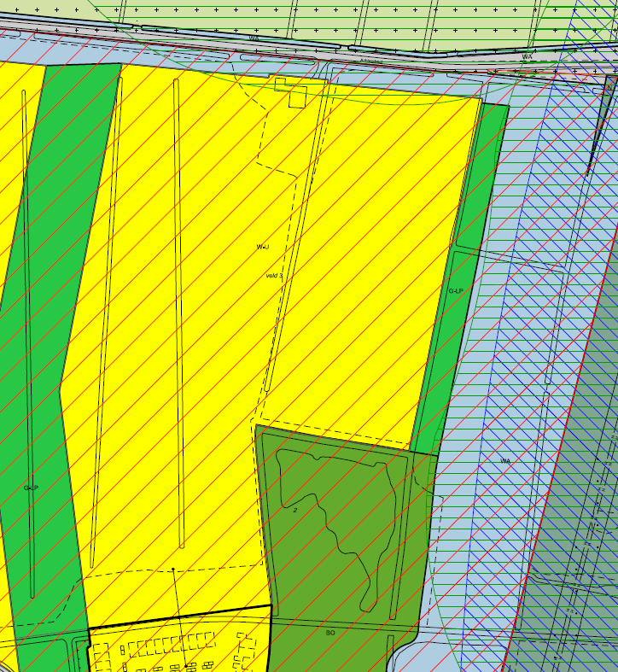This screenshot has height=672, width=618.
Task: Select the WA label along the top center waterway
Action: [254, 38]
